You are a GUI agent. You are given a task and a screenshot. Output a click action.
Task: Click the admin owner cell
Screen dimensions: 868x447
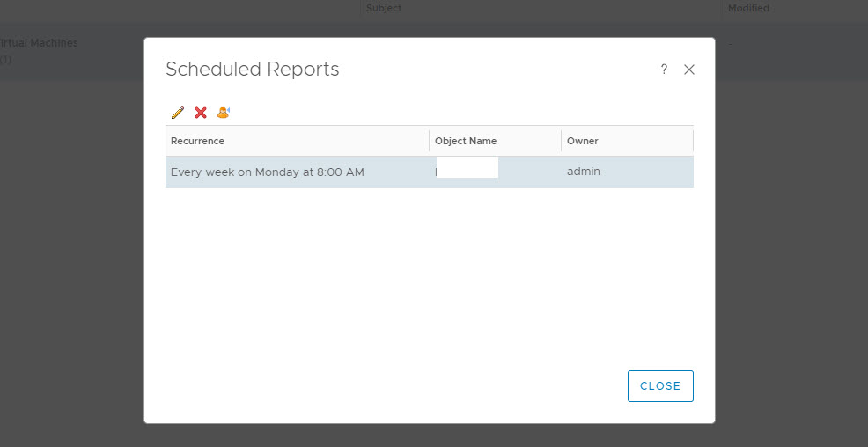584,172
